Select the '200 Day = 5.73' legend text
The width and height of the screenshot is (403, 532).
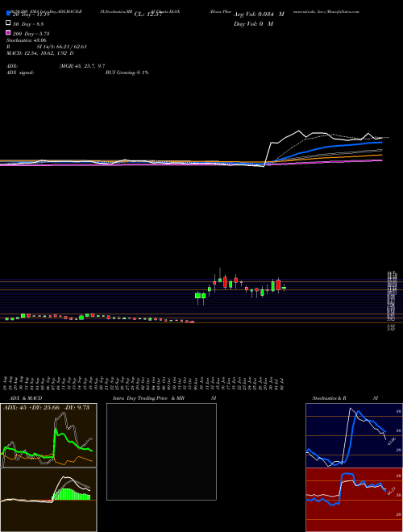click(x=31, y=34)
